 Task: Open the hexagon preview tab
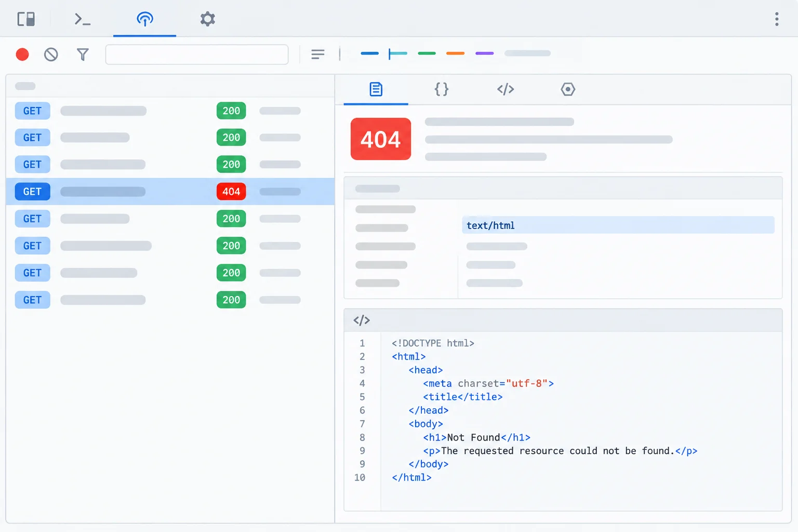pos(568,89)
